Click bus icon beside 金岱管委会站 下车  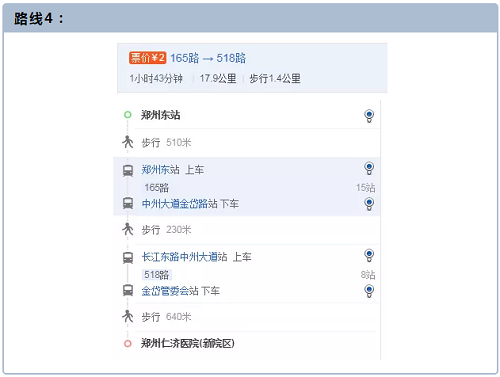pos(128,290)
